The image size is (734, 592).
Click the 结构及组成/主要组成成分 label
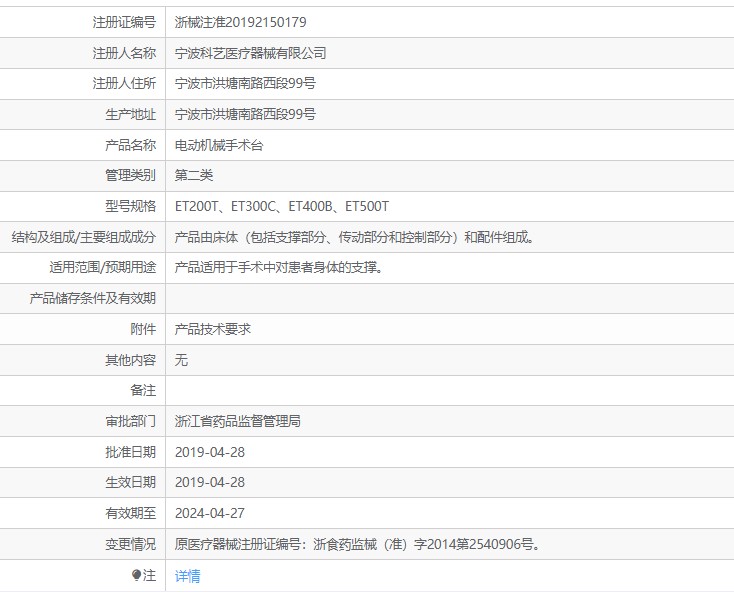pos(84,237)
